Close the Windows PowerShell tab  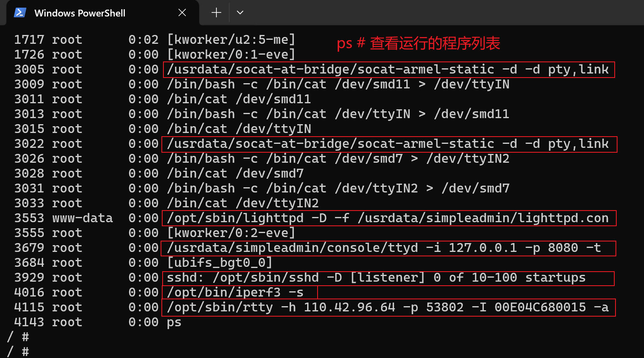coord(182,13)
